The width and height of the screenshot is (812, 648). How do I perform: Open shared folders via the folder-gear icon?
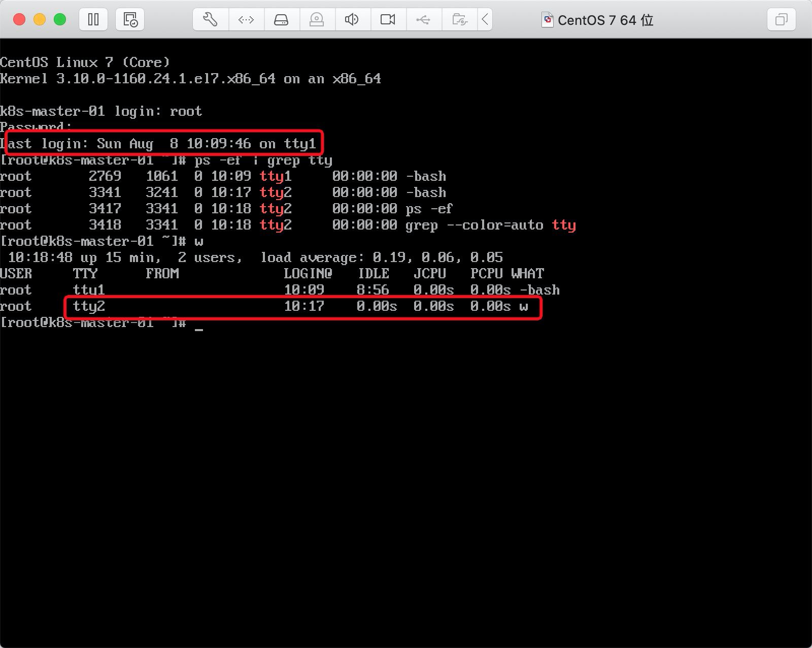459,19
